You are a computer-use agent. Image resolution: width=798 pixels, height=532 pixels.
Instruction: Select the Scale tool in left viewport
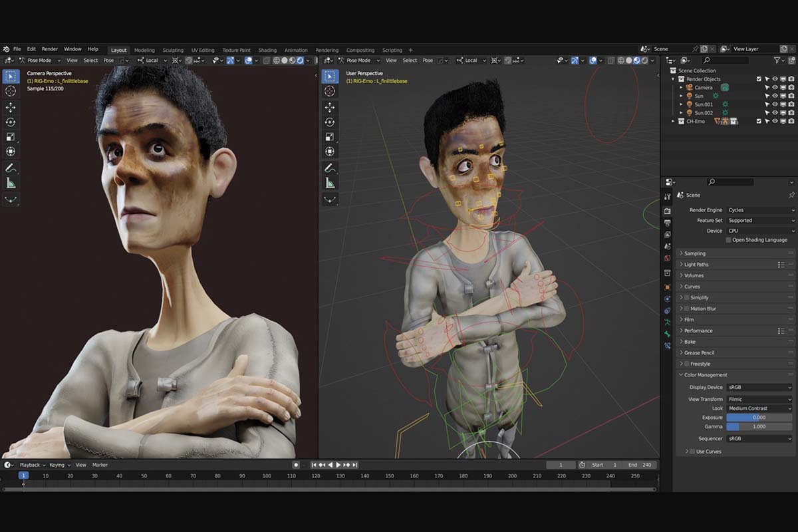click(11, 137)
